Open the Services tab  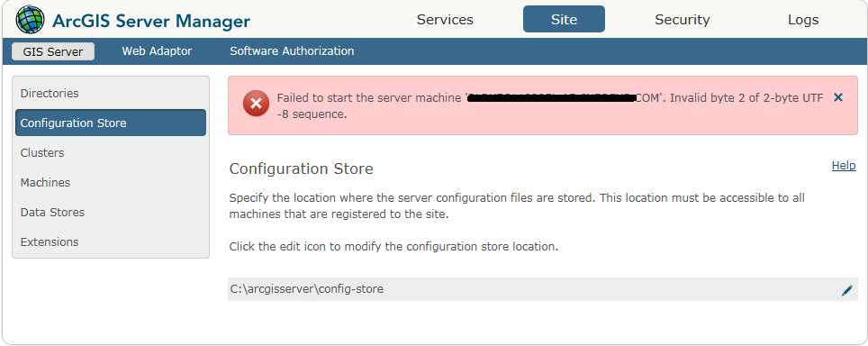tap(445, 20)
